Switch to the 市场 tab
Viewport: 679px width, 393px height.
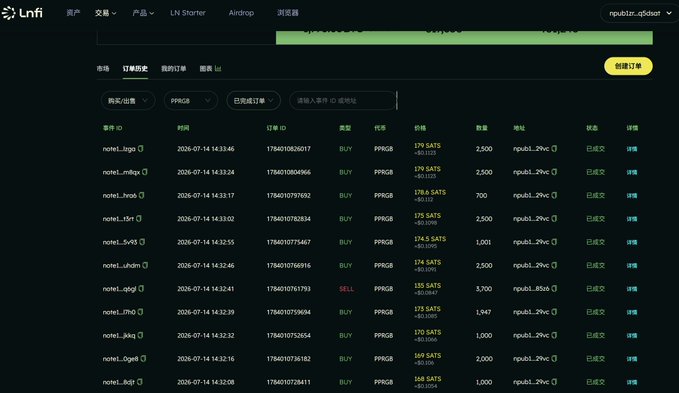103,68
